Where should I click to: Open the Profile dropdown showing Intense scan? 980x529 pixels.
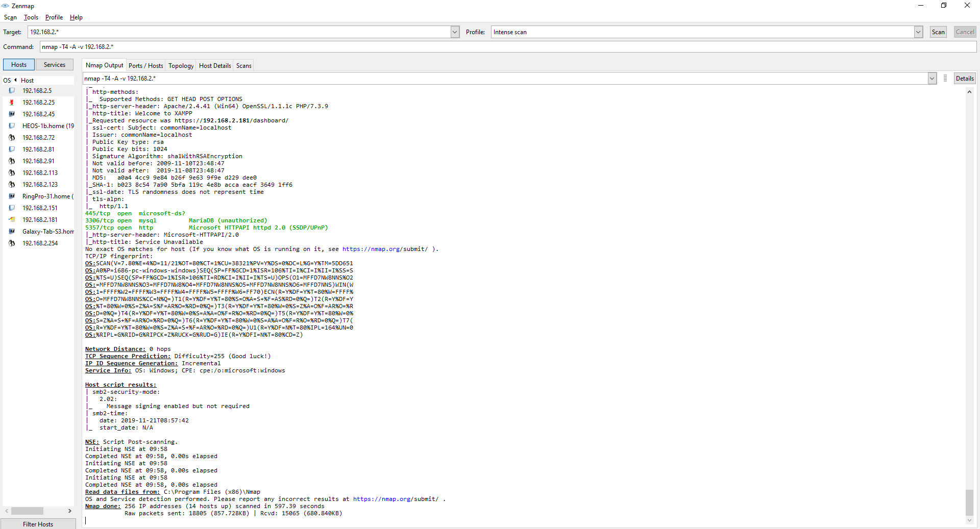pyautogui.click(x=918, y=32)
